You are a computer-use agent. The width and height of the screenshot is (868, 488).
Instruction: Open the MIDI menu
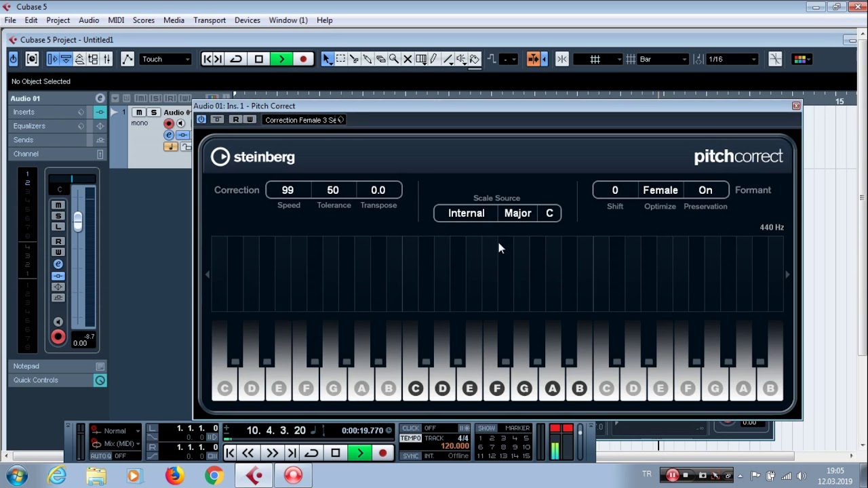coord(116,20)
